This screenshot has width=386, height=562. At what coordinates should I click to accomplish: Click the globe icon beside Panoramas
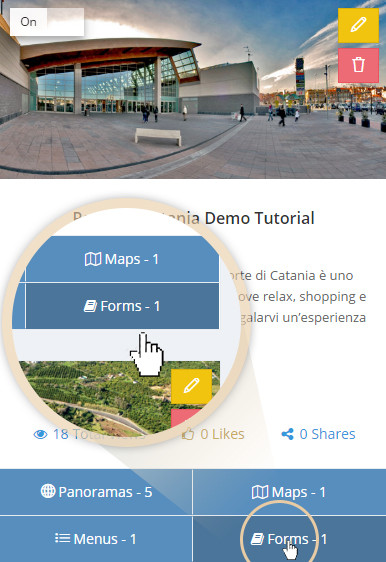(48, 491)
